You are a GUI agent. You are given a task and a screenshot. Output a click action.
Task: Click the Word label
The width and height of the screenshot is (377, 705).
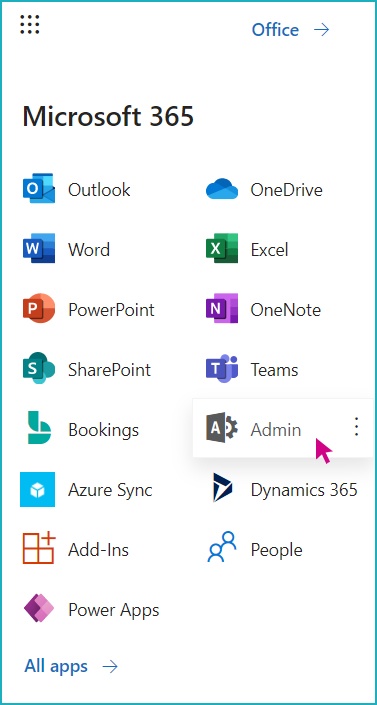pyautogui.click(x=89, y=250)
